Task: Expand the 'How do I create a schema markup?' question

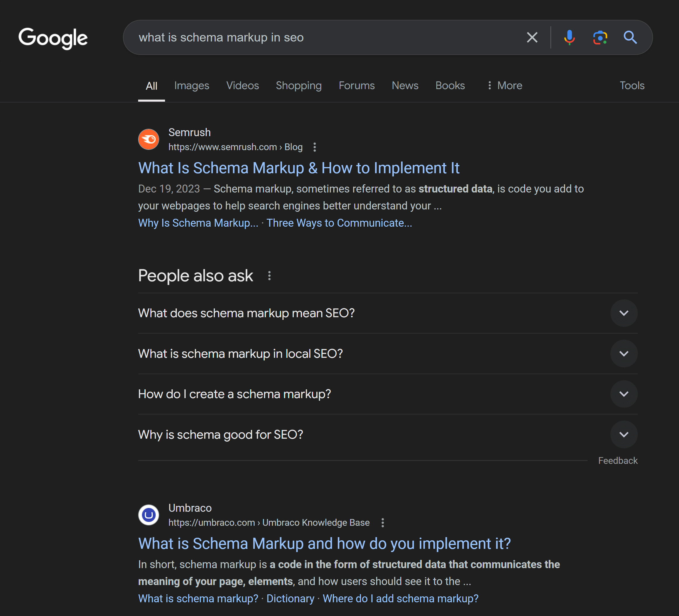Action: pos(624,394)
